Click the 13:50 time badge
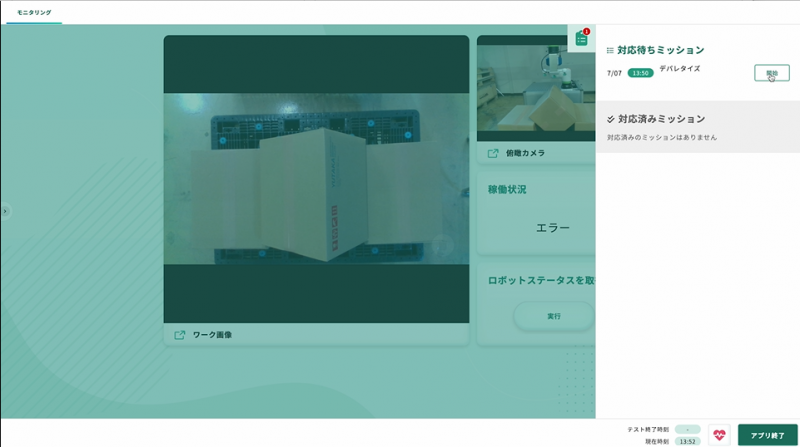Screen dimensions: 800x447 tap(640, 73)
